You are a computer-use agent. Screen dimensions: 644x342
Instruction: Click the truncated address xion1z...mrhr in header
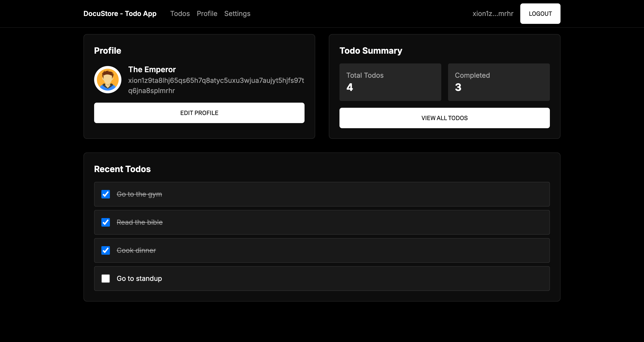493,13
